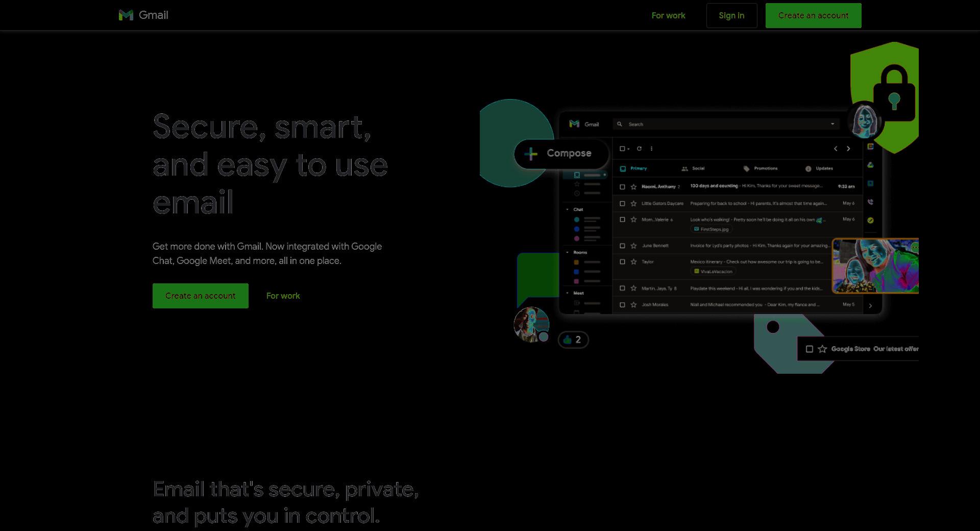Click the Gmail logo inside the inbox mockup

click(584, 124)
